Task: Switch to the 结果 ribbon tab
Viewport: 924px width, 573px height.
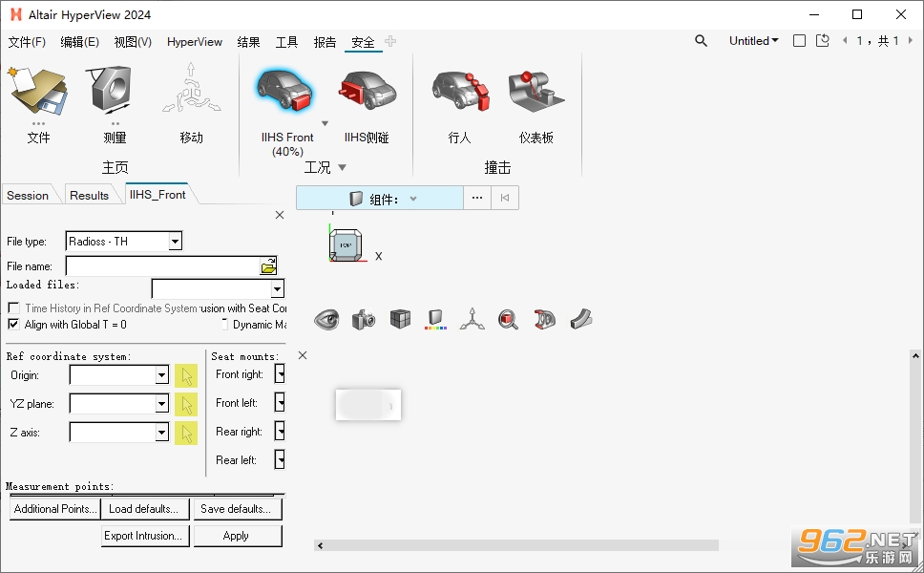Action: [248, 42]
